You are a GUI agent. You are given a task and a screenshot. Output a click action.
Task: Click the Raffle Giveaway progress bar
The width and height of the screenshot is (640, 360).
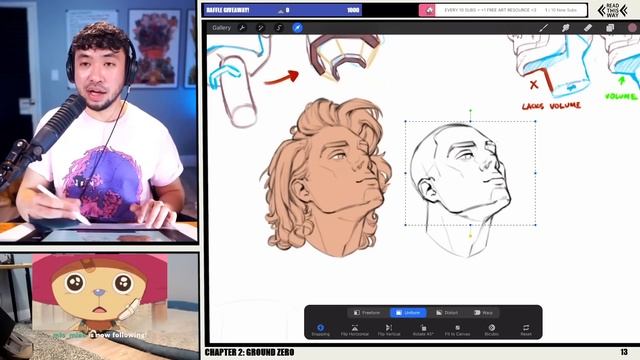(282, 10)
